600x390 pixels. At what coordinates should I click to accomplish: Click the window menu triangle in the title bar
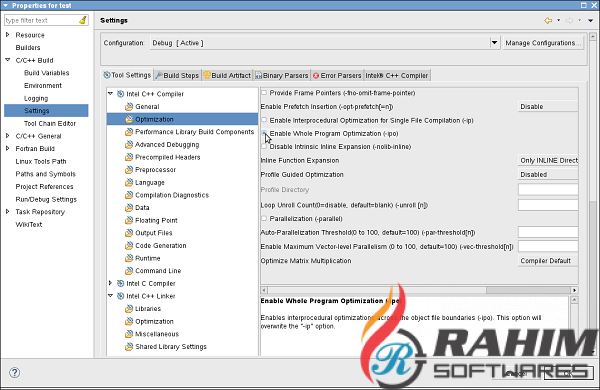[5, 5]
